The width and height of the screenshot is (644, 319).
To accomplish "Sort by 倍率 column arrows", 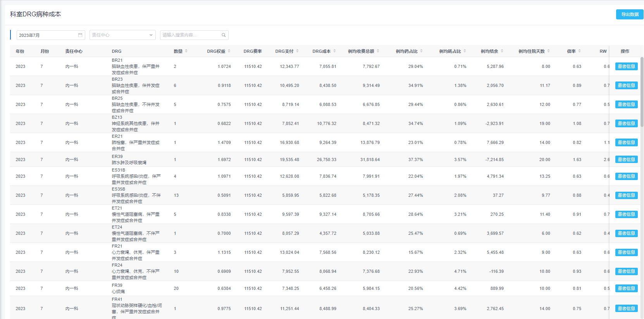I will (579, 51).
